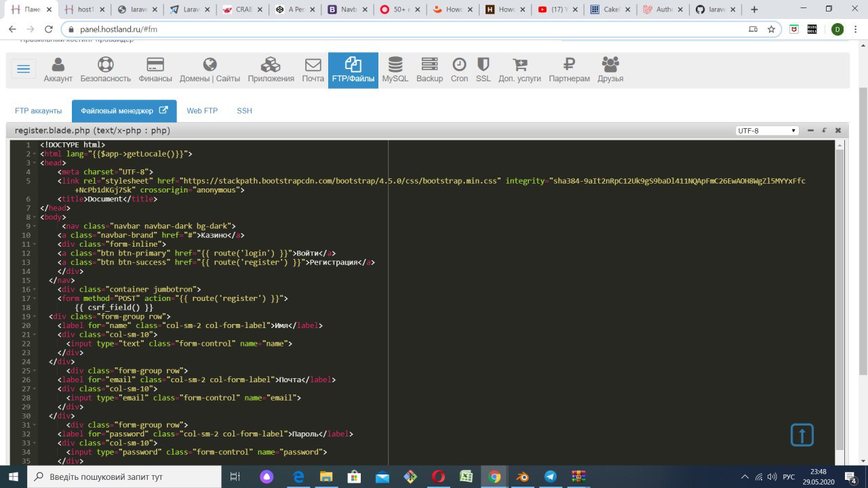This screenshot has width=868, height=488.
Task: Collapse the body tag fold on line 8
Action: point(35,217)
